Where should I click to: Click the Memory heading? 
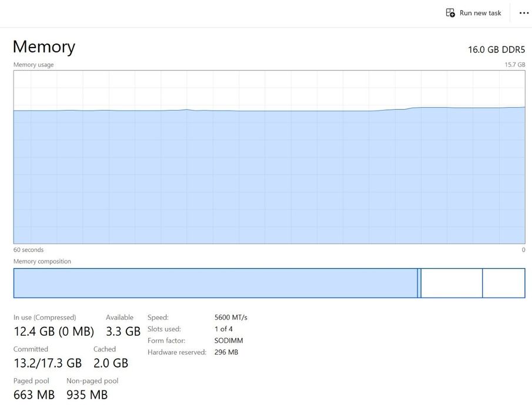click(44, 46)
